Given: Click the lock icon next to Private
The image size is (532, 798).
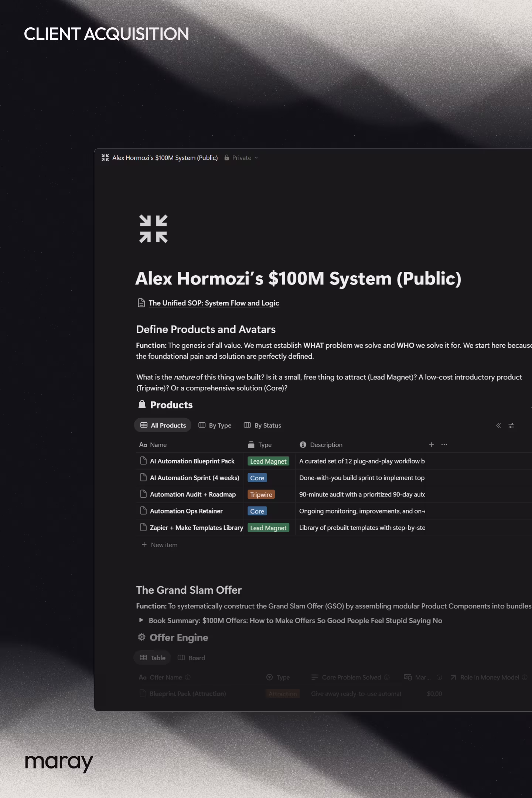Looking at the screenshot, I should 227,158.
